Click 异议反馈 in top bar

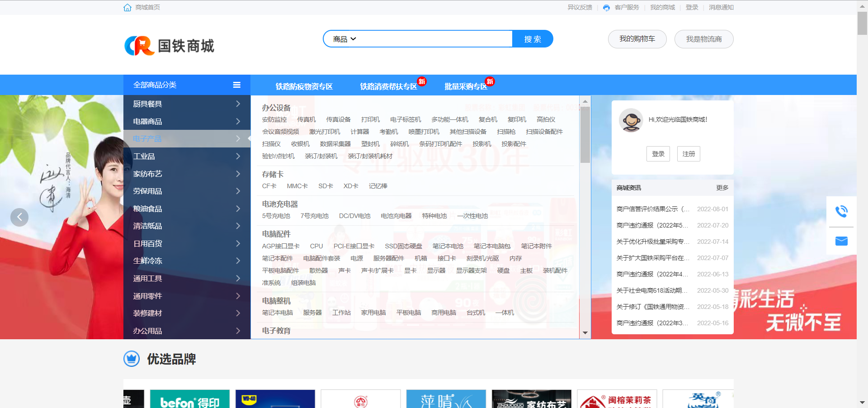[580, 8]
